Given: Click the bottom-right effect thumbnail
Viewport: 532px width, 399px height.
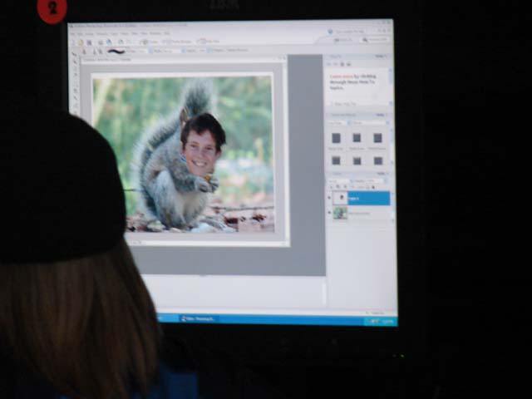Looking at the screenshot, I should click(377, 160).
